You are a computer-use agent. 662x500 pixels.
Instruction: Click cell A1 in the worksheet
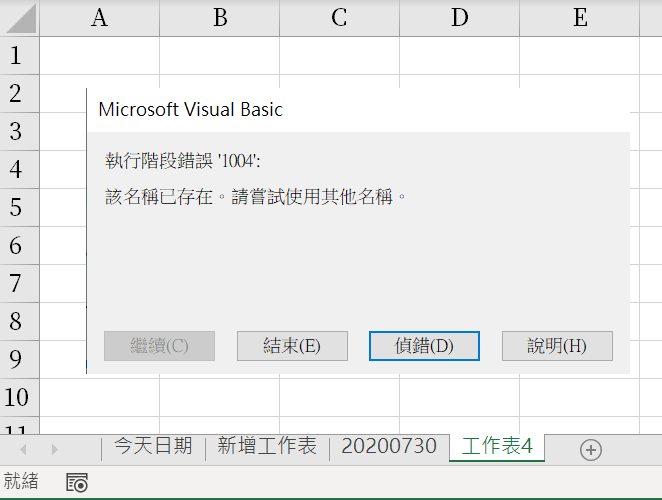100,56
